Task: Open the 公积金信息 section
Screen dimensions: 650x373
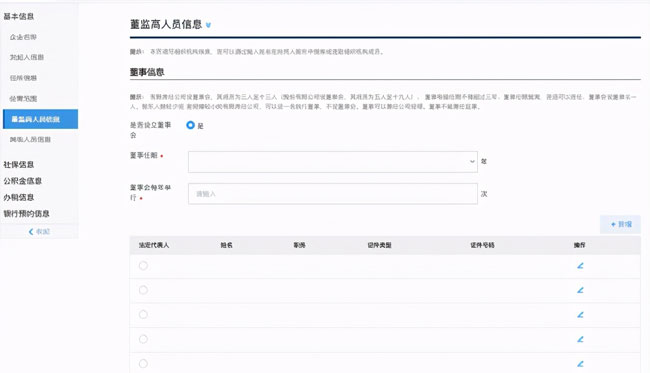Action: 22,181
